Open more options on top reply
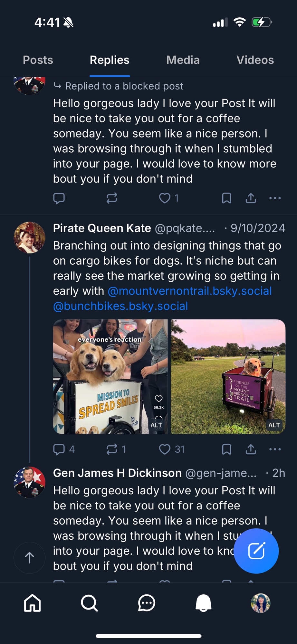 [x=275, y=198]
